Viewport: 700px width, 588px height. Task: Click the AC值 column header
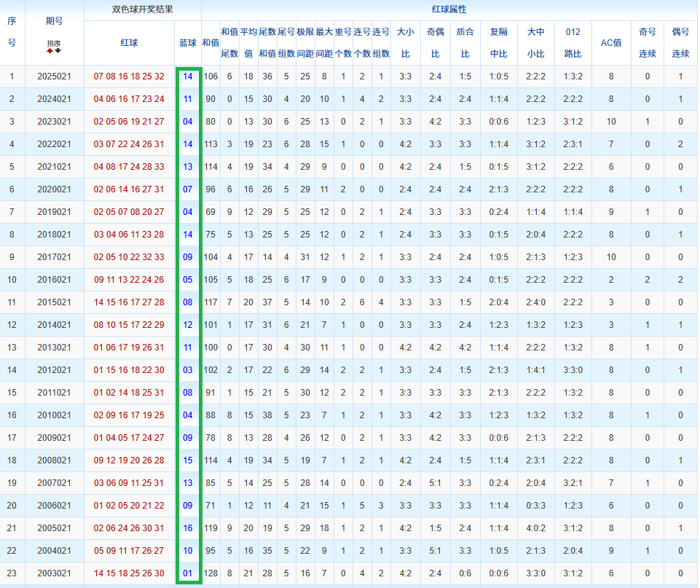coord(610,43)
